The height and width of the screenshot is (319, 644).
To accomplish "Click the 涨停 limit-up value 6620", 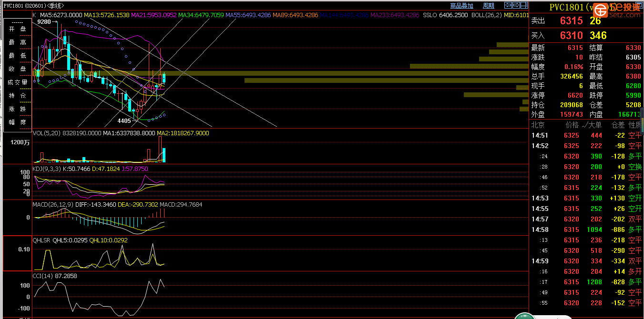I will pyautogui.click(x=575, y=95).
